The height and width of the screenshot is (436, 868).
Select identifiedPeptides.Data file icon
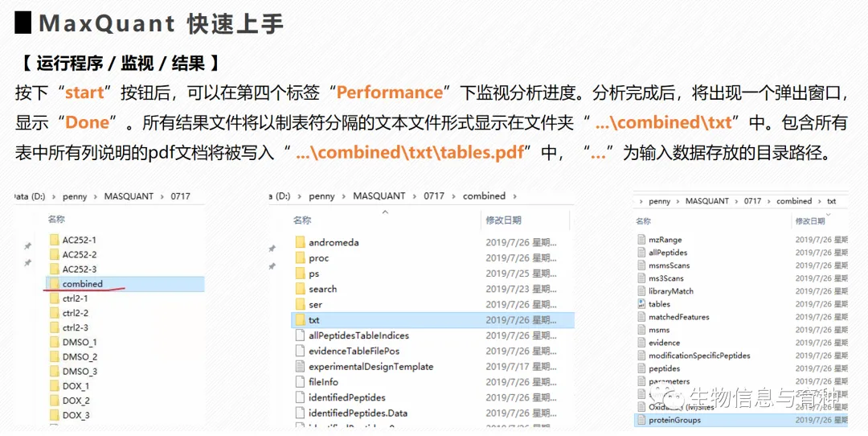tap(300, 413)
